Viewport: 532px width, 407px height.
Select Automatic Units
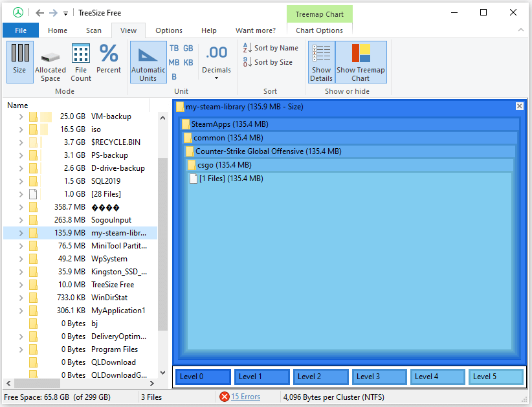click(148, 62)
